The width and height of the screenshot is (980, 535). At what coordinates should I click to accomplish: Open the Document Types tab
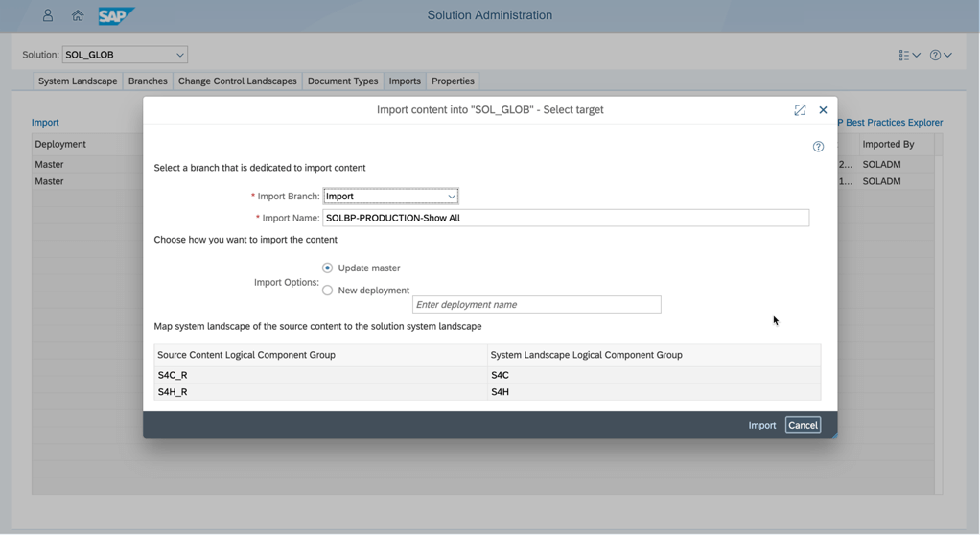click(x=342, y=81)
